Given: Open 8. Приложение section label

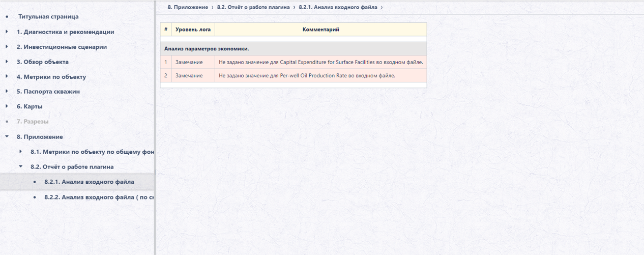Looking at the screenshot, I should pos(40,137).
